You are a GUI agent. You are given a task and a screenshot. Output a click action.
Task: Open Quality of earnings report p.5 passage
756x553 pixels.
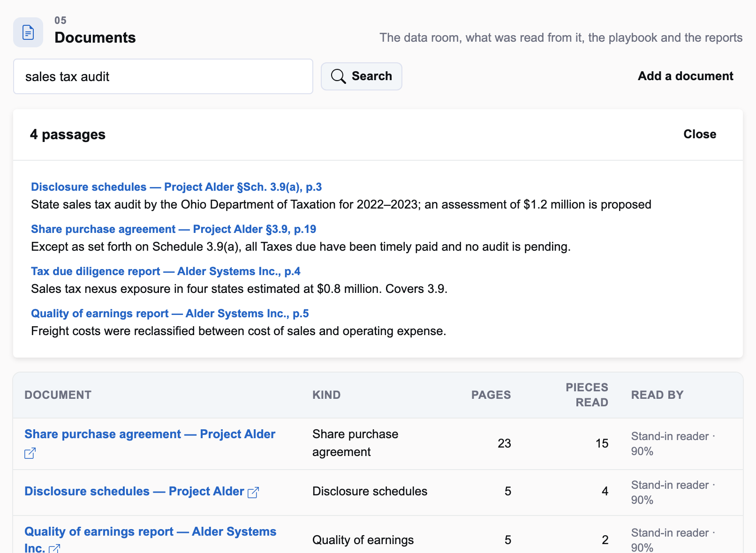click(170, 314)
